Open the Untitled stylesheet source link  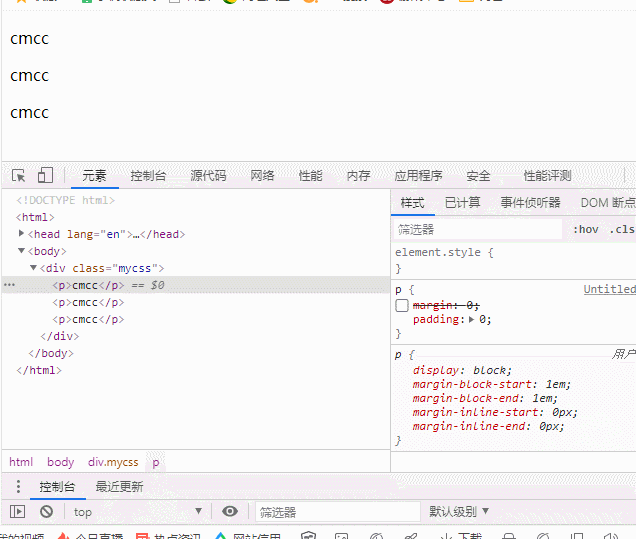pyautogui.click(x=610, y=289)
